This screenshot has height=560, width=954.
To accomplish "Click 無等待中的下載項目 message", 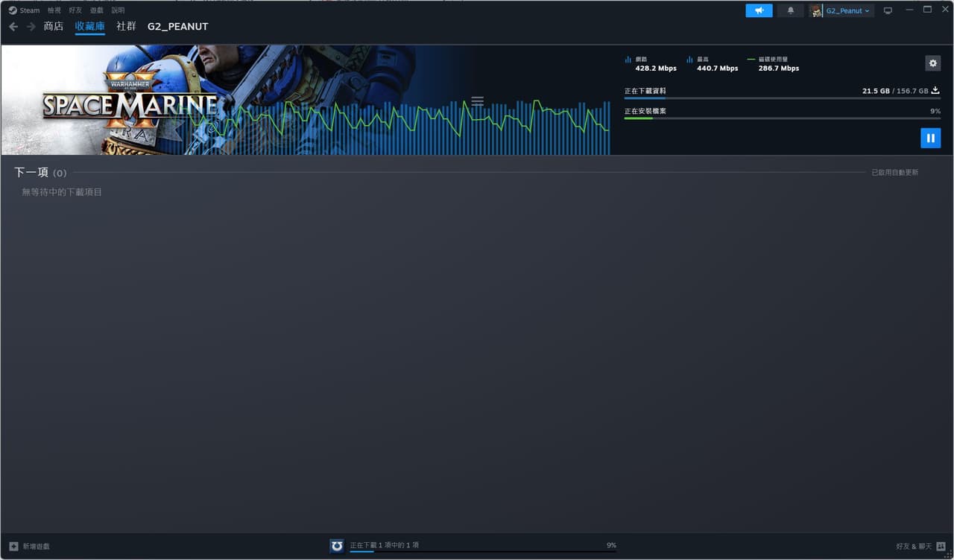I will point(62,192).
